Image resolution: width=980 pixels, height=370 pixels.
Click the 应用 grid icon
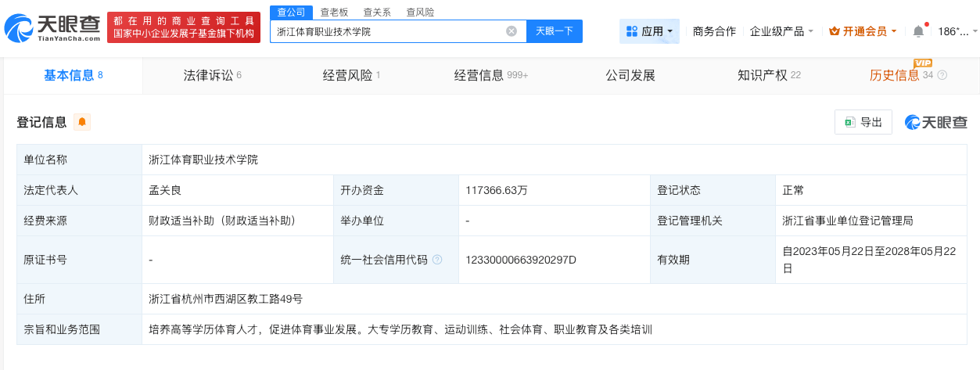coord(632,31)
